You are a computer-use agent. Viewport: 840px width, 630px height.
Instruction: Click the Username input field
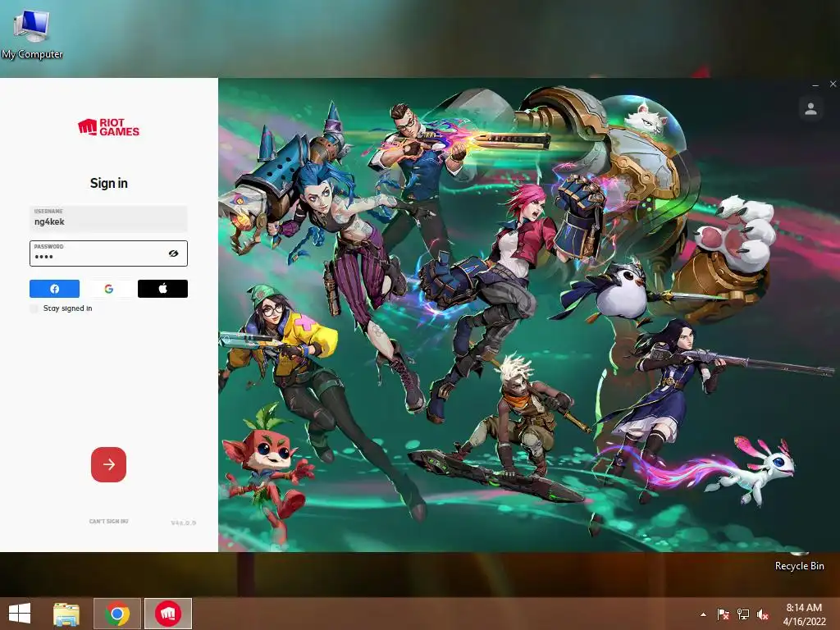pos(108,218)
